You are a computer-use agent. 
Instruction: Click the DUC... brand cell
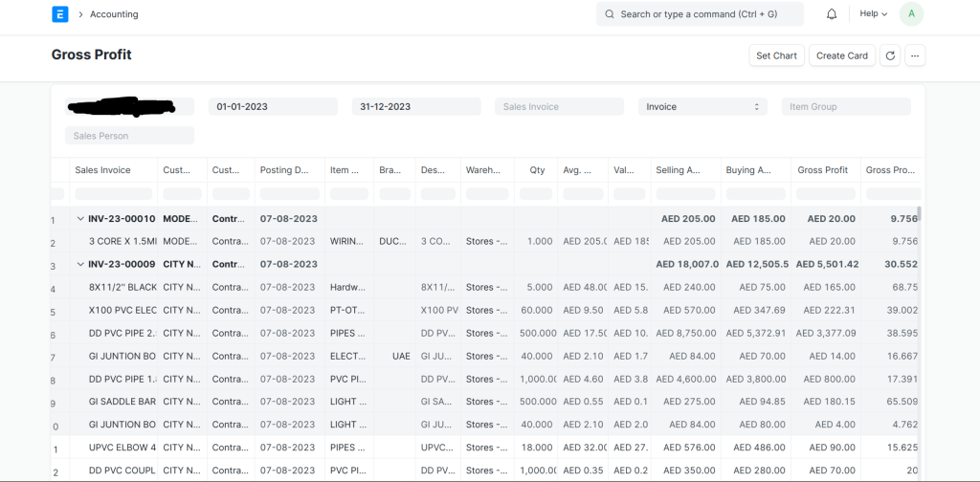click(x=393, y=241)
